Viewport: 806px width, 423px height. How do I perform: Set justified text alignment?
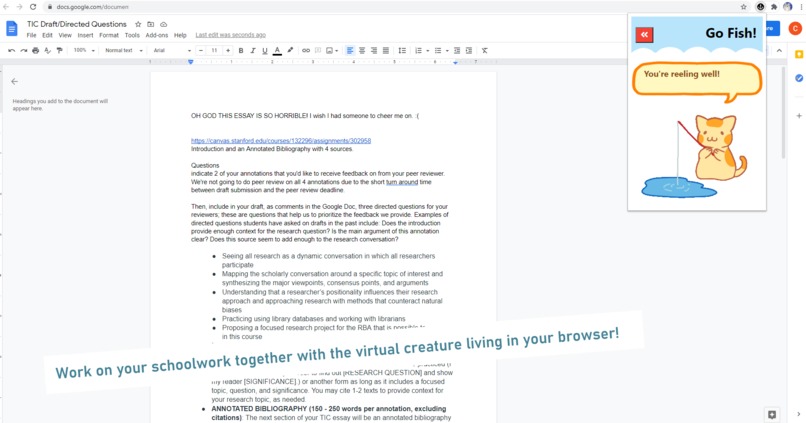click(x=386, y=50)
